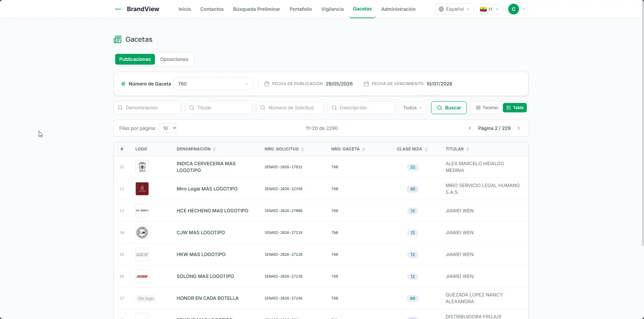Open the Número de Gaceta 760 dropdown

point(213,84)
